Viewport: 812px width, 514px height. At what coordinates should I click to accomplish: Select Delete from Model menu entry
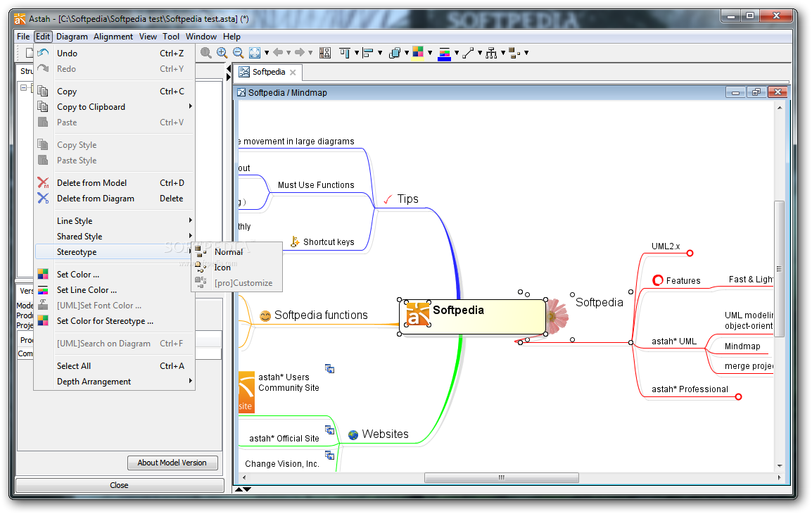click(x=115, y=183)
